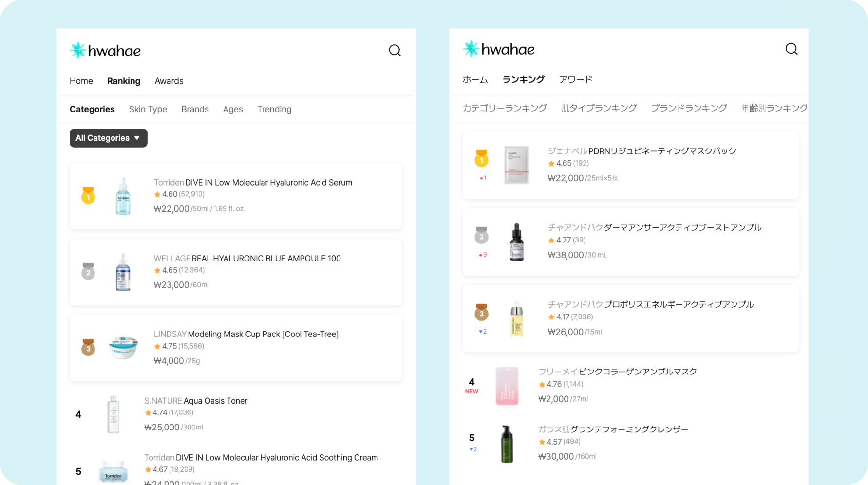Open the ピンクコラーゲンアンプルマスク product

point(630,386)
